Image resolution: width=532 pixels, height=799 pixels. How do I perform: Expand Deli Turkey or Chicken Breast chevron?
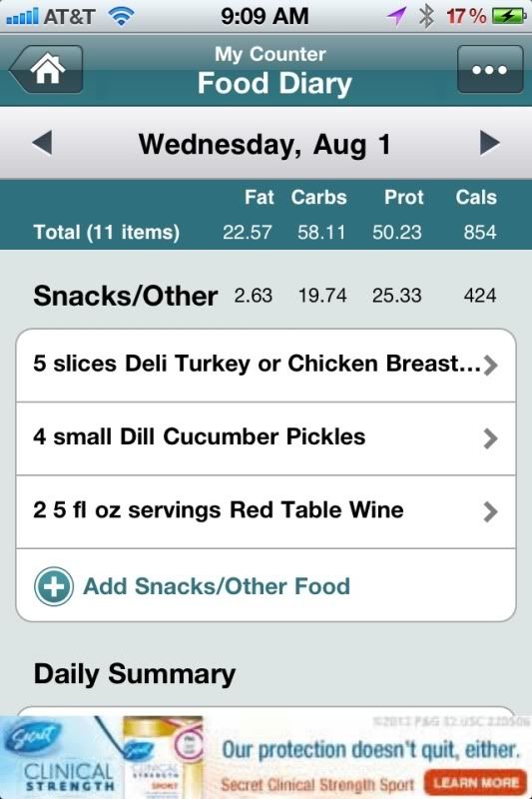pyautogui.click(x=490, y=365)
